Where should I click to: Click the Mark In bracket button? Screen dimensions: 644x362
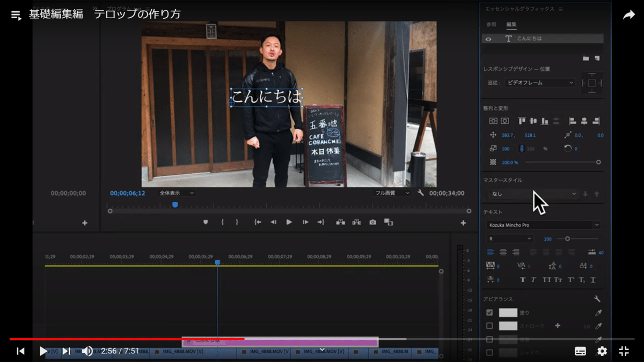click(222, 222)
